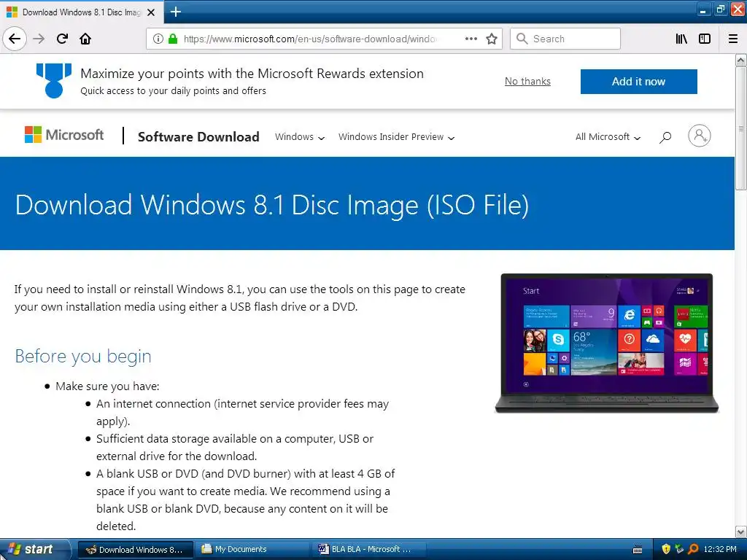Click the Start button on the taskbar

(34, 549)
